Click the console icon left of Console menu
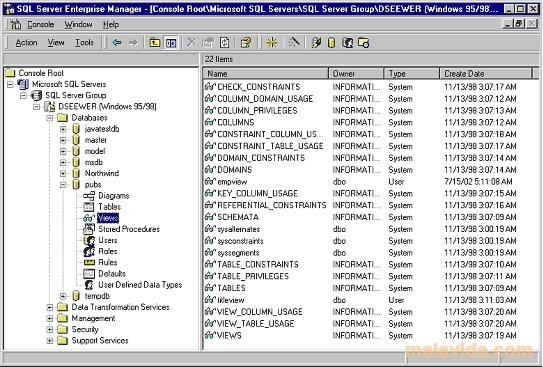Image resolution: width=543 pixels, height=367 pixels. click(x=16, y=24)
